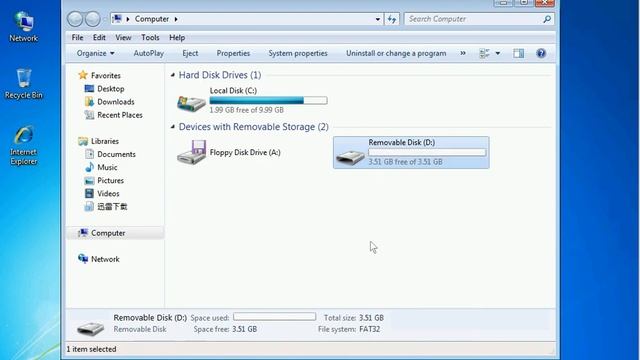Viewport: 640px width, 360px height.
Task: Click the Local Disk (C:) usage bar
Action: tap(268, 100)
